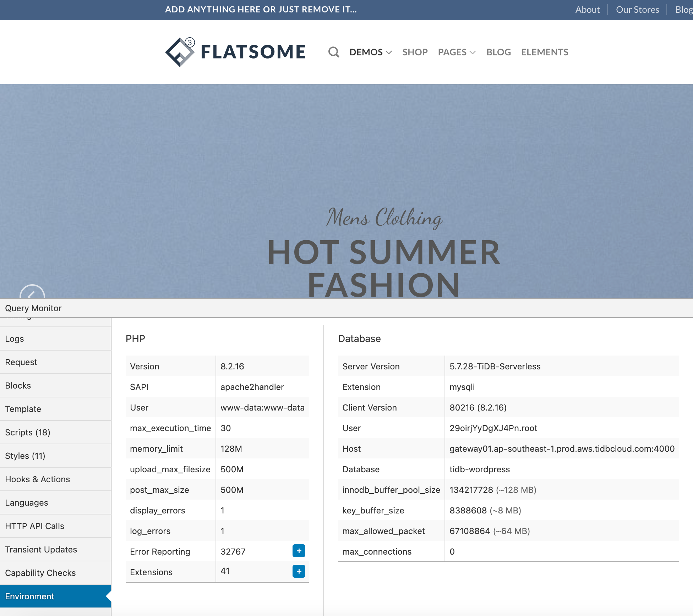Open the Capability Checks panel
The width and height of the screenshot is (693, 616).
pos(55,573)
